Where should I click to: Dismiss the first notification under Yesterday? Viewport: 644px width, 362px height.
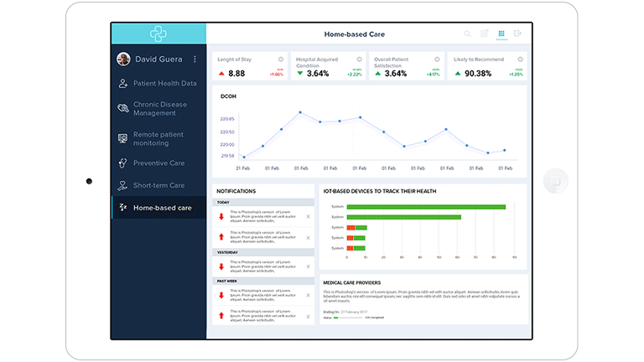(308, 265)
